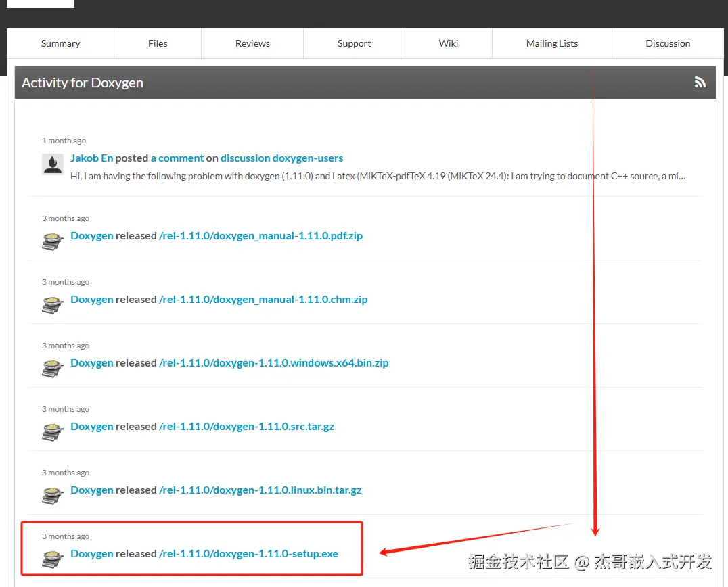Click '3 months ago' above pdf.zip release

(66, 218)
